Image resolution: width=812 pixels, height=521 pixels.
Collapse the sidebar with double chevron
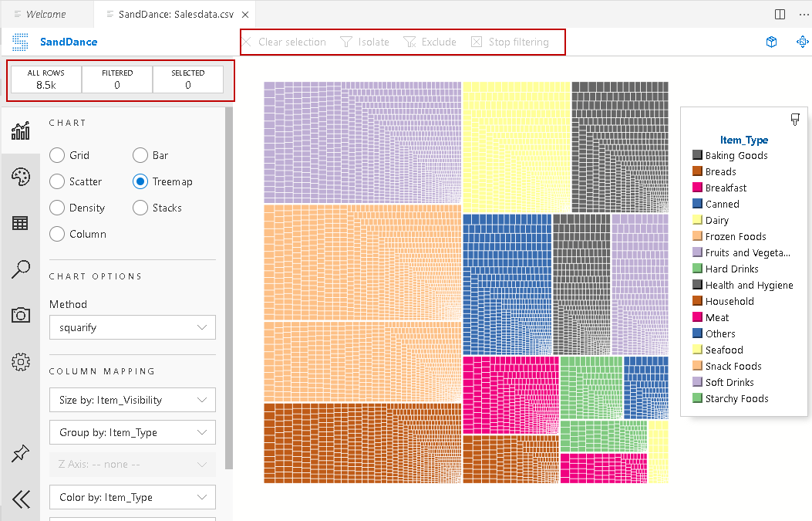pos(21,499)
